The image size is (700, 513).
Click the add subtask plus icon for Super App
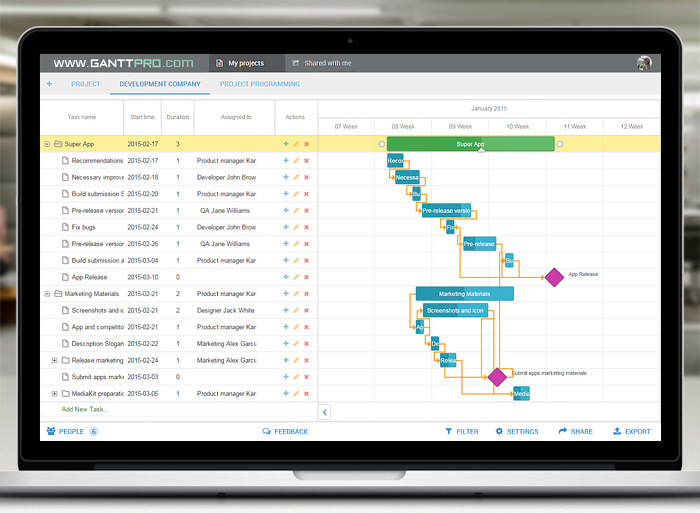(x=285, y=144)
